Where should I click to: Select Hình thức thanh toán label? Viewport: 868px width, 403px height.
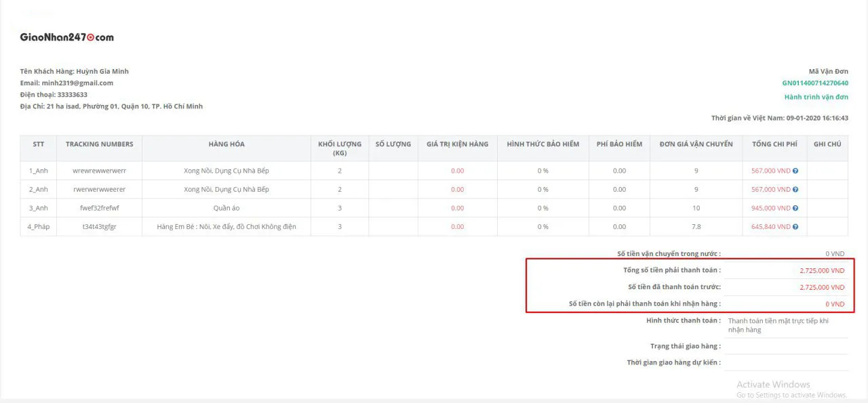point(684,320)
